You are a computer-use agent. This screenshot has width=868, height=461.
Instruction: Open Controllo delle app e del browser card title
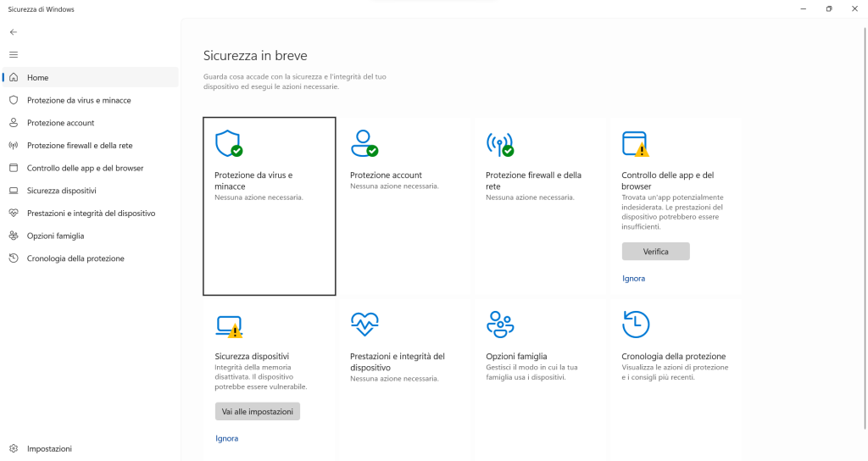coord(668,181)
